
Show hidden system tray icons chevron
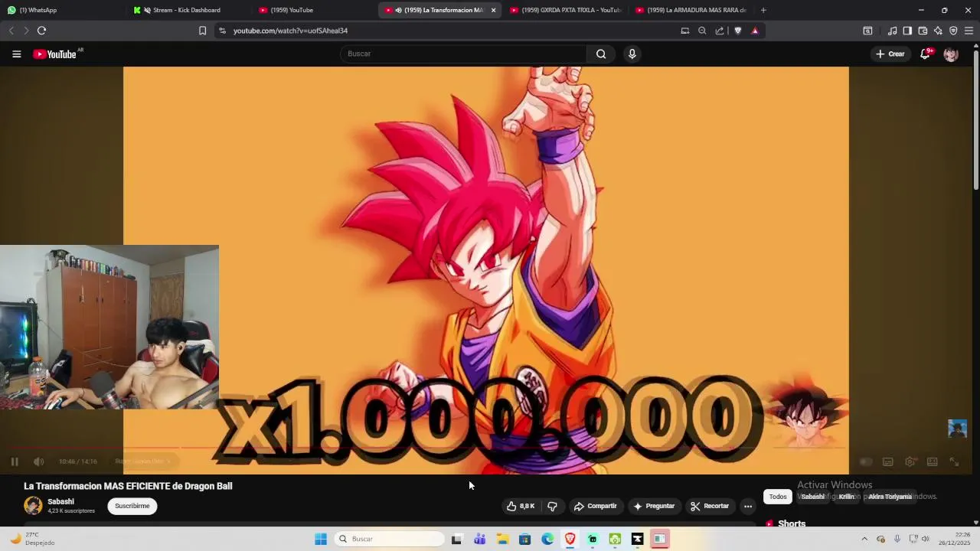pos(864,539)
